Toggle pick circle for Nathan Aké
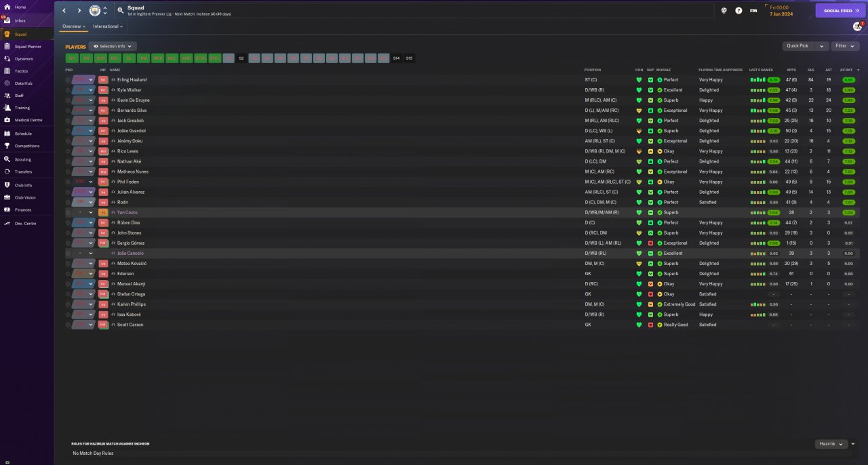The image size is (868, 465). [x=68, y=161]
